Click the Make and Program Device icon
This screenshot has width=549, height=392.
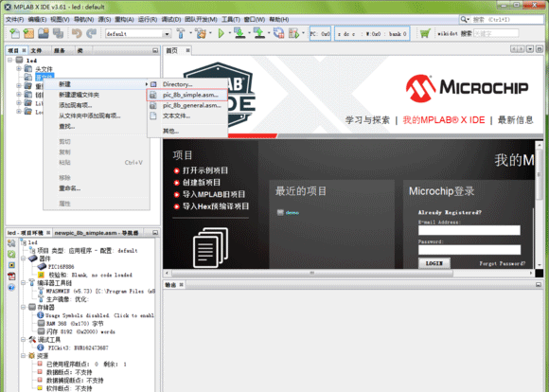pyautogui.click(x=239, y=34)
